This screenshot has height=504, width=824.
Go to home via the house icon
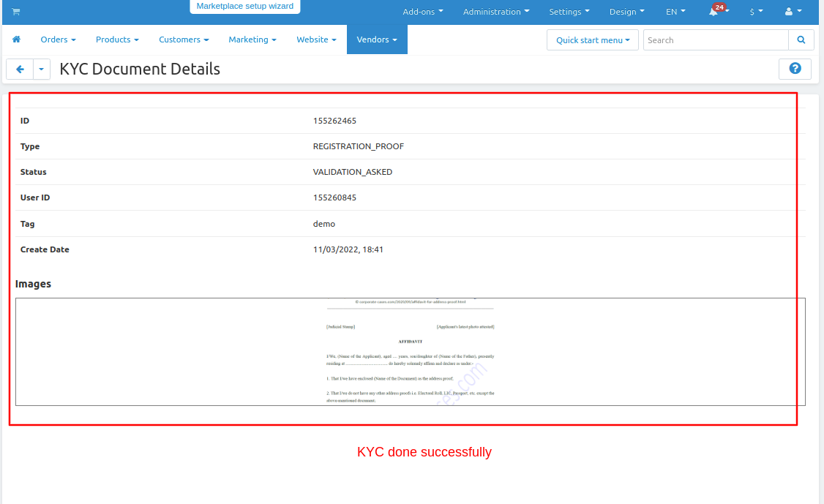tap(16, 40)
